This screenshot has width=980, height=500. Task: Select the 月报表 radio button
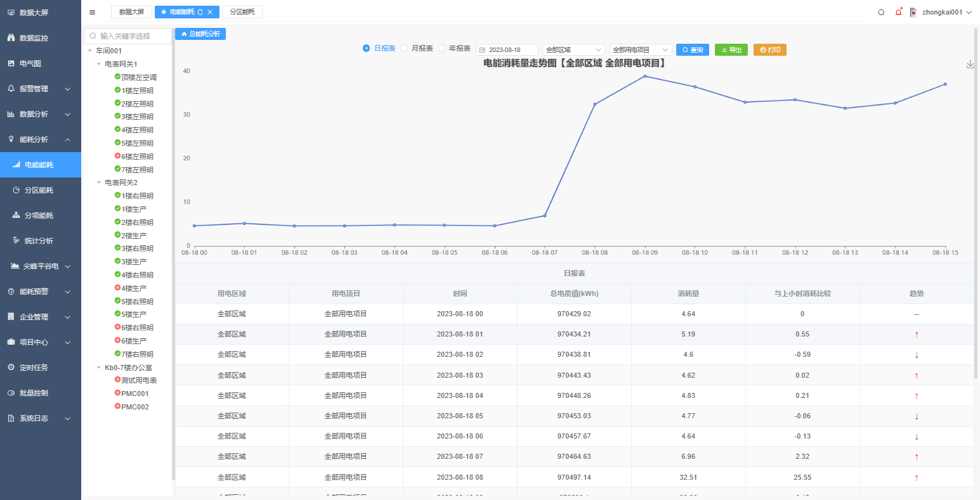(x=404, y=49)
